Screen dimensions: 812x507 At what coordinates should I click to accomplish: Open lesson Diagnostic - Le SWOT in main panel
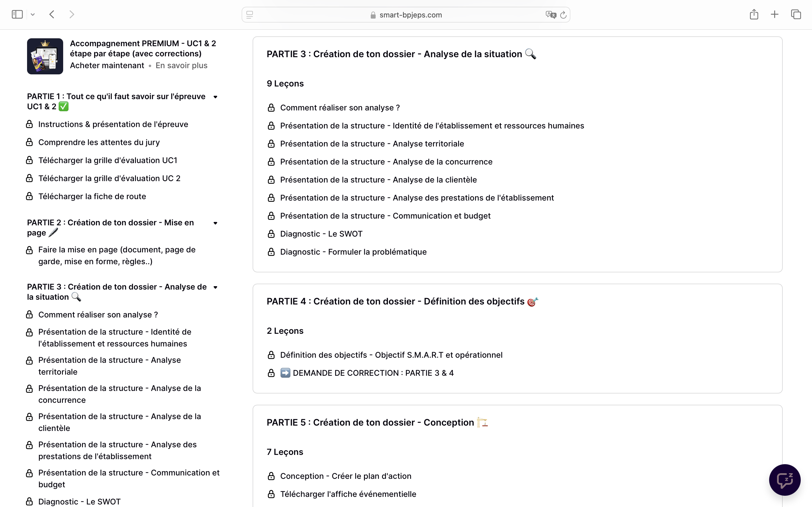coord(321,234)
